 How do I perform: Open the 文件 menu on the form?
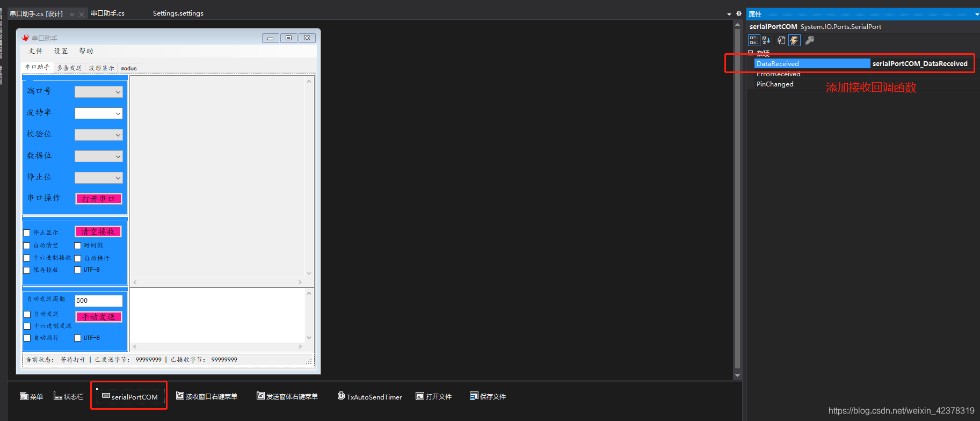tap(35, 51)
